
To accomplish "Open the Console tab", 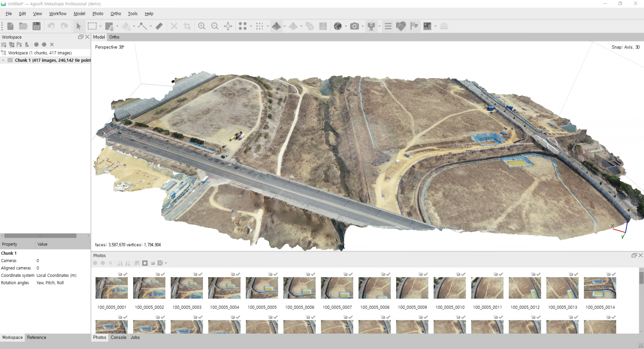I will coord(118,338).
